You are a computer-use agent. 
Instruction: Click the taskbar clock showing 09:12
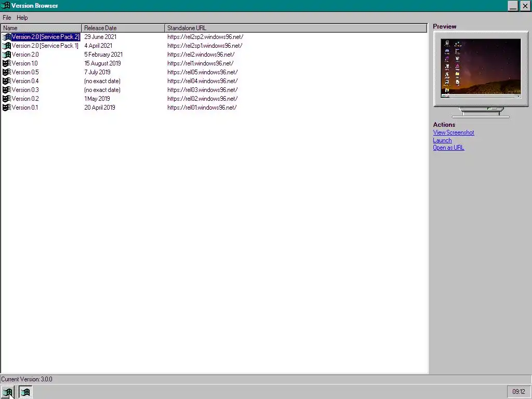click(x=519, y=392)
